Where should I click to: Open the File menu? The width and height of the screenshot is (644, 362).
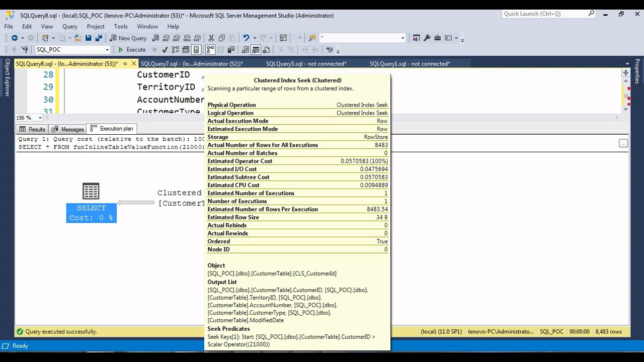tap(9, 26)
